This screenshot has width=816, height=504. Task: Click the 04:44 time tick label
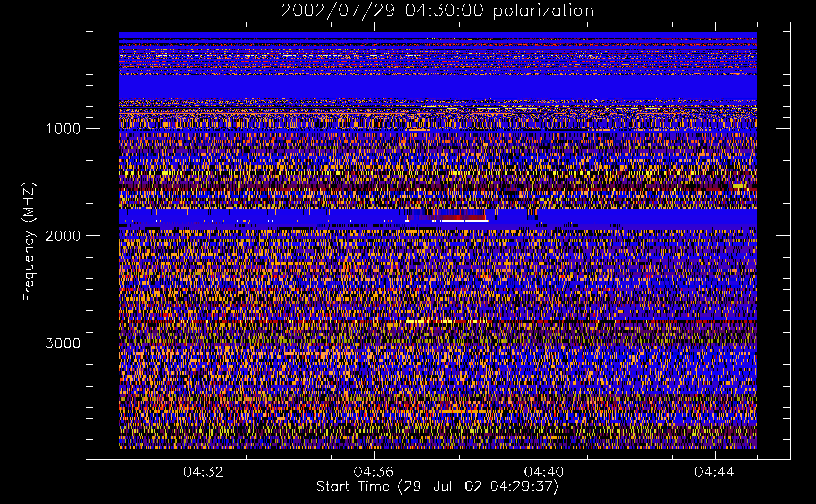[x=715, y=472]
